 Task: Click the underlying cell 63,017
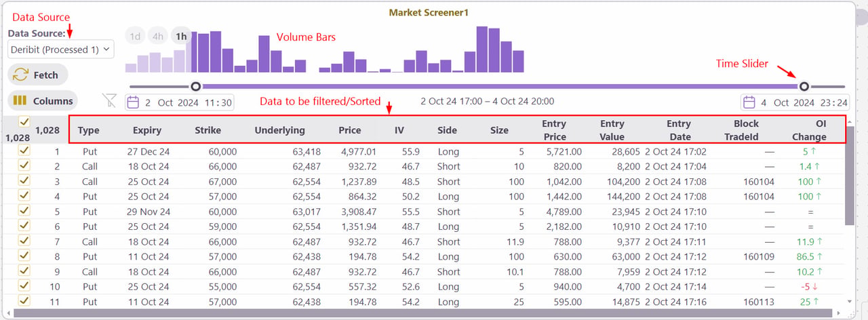[x=306, y=211]
